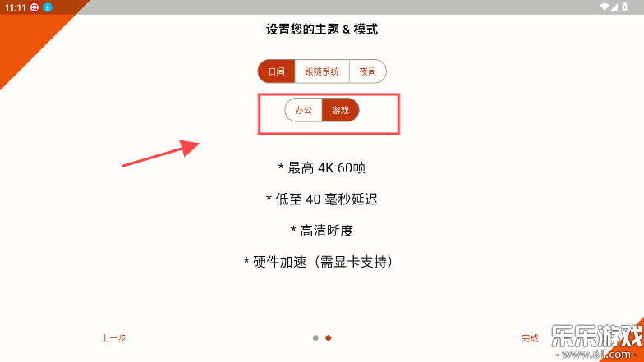The width and height of the screenshot is (644, 362).
Task: Tap the 11:11 clock in status bar
Action: click(15, 7)
